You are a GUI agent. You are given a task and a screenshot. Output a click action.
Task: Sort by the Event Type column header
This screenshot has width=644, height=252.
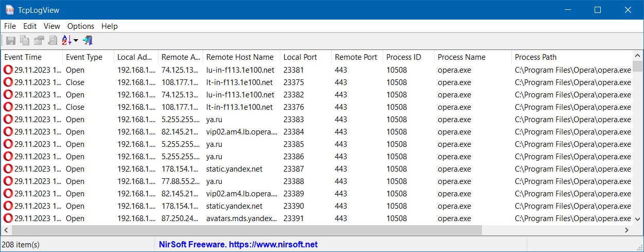[x=88, y=57]
